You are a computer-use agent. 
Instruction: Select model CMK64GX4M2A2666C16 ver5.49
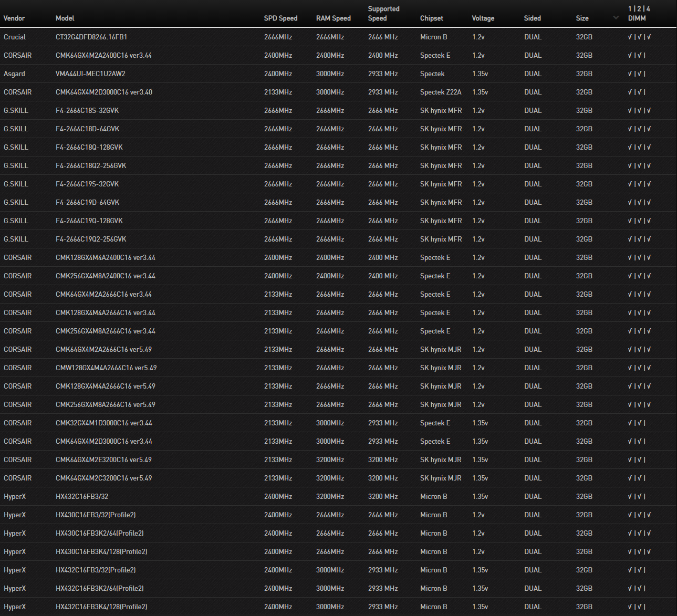coord(104,350)
